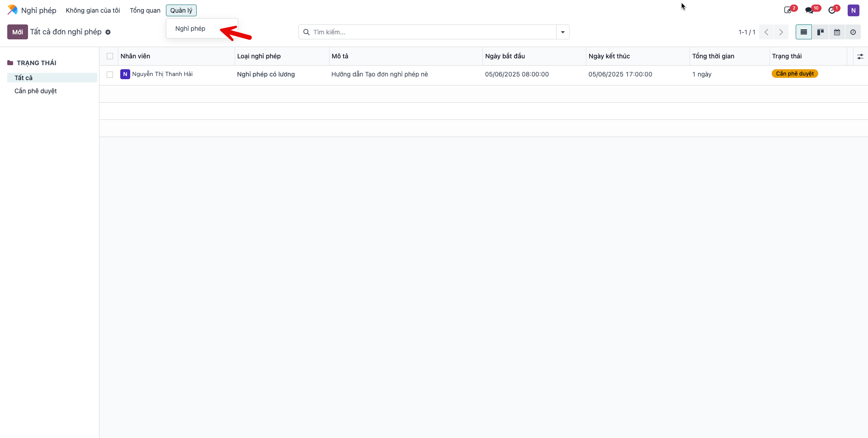This screenshot has width=868, height=438.
Task: Open the Tổng quan menu
Action: tap(145, 10)
